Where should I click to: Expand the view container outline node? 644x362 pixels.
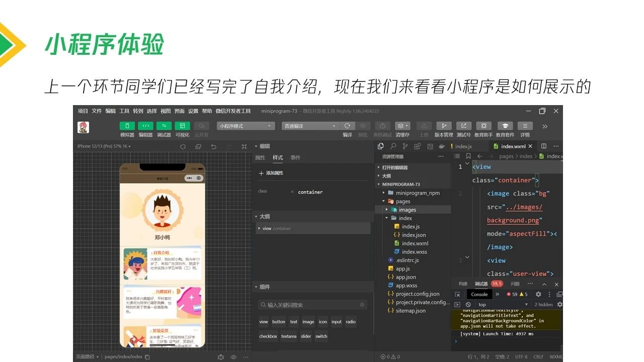click(x=259, y=228)
